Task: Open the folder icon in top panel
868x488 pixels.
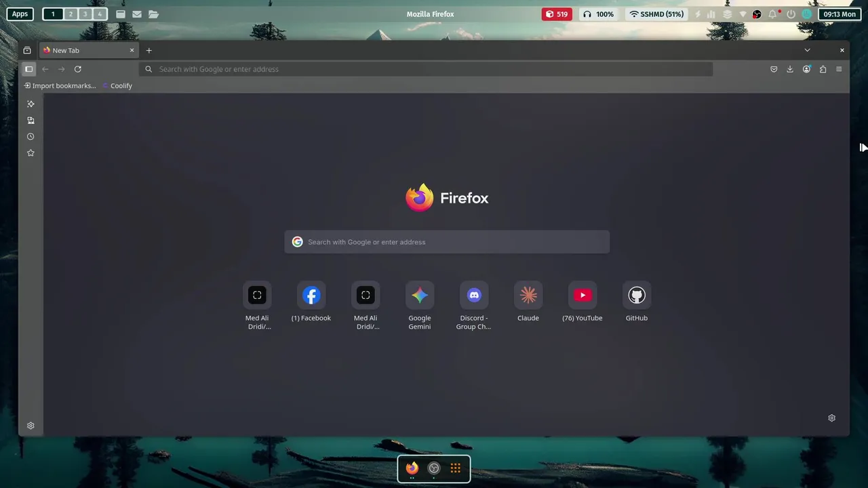Action: coord(153,14)
